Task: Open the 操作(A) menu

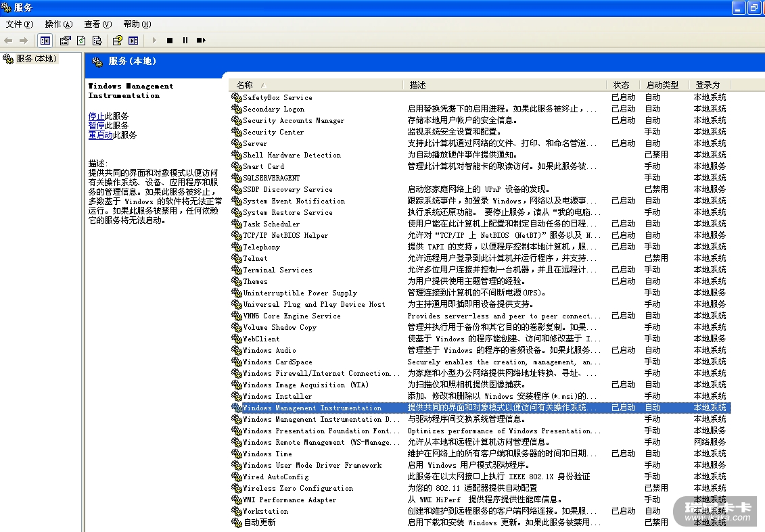Action: pyautogui.click(x=59, y=24)
